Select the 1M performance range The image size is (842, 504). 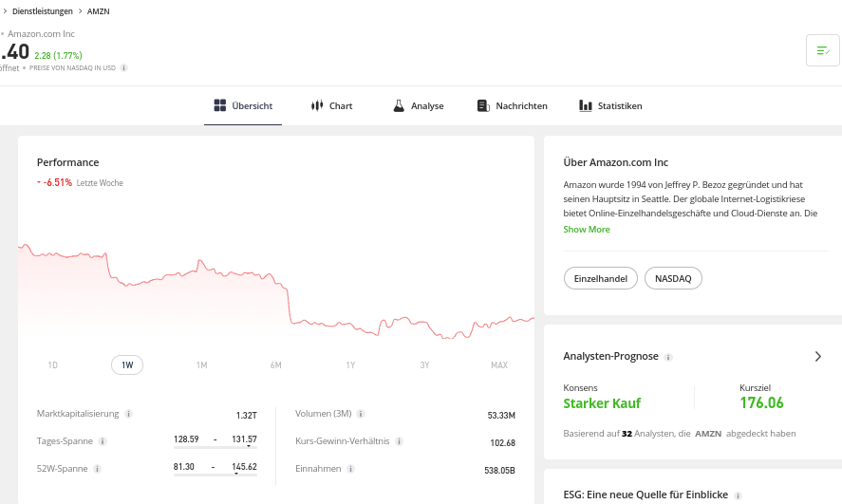[201, 365]
